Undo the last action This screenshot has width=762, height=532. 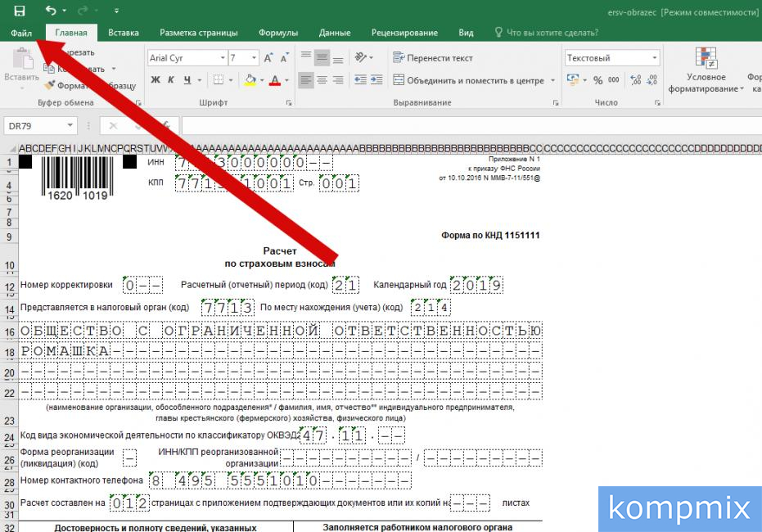tap(51, 10)
